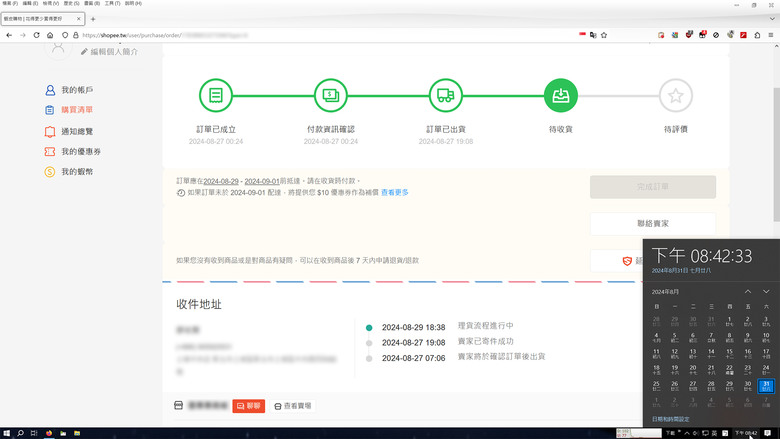
Task: Click the crossed-circle blocker extension icon
Action: pos(716,35)
